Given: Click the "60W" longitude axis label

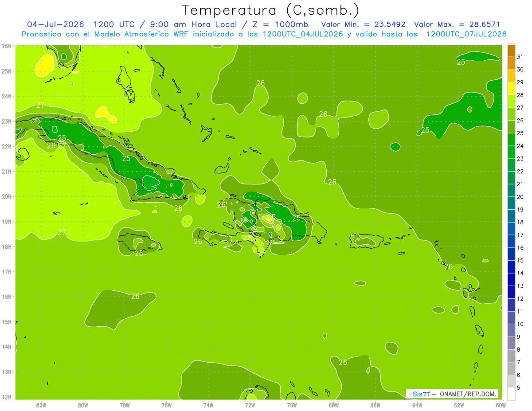Looking at the screenshot, I should tap(501, 405).
